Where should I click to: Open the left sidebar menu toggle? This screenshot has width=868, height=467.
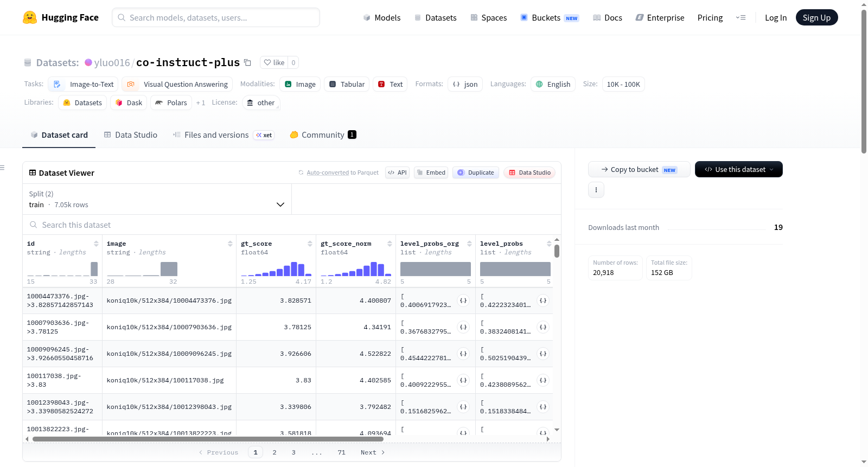coord(3,168)
